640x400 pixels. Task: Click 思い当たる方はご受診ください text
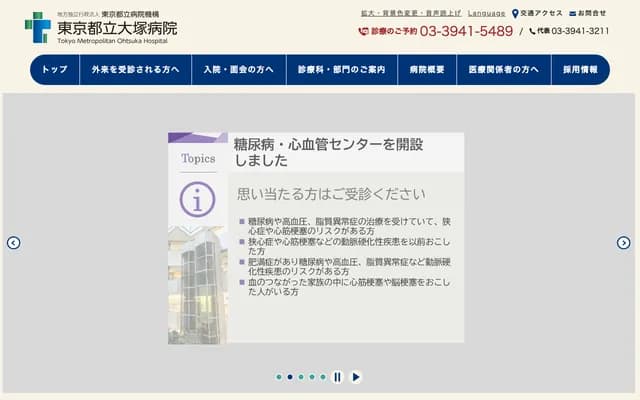click(x=331, y=194)
